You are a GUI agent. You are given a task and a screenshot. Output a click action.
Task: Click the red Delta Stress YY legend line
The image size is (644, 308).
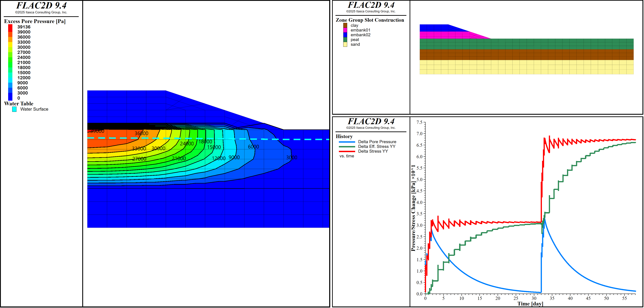[x=347, y=151]
